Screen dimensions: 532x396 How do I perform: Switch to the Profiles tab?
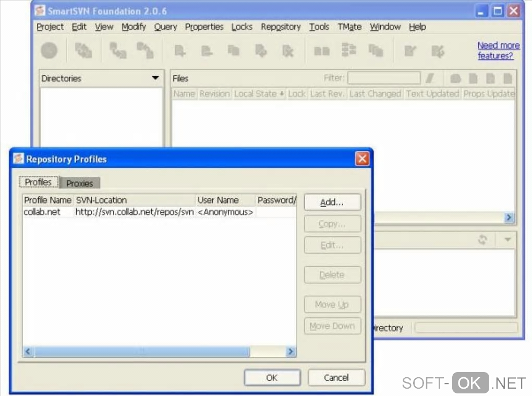(39, 182)
